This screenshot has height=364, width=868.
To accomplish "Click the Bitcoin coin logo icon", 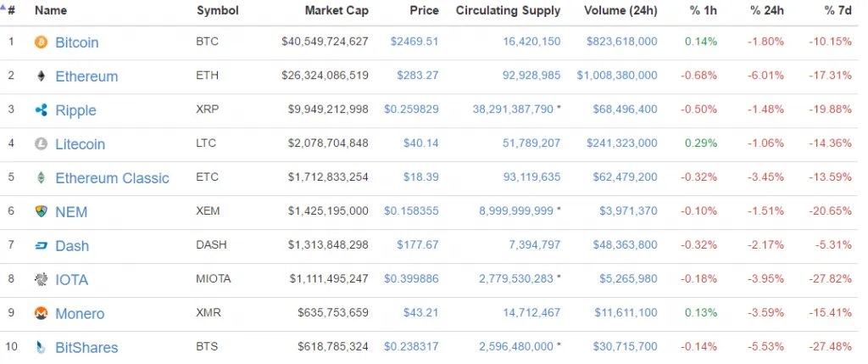I will 41,42.
